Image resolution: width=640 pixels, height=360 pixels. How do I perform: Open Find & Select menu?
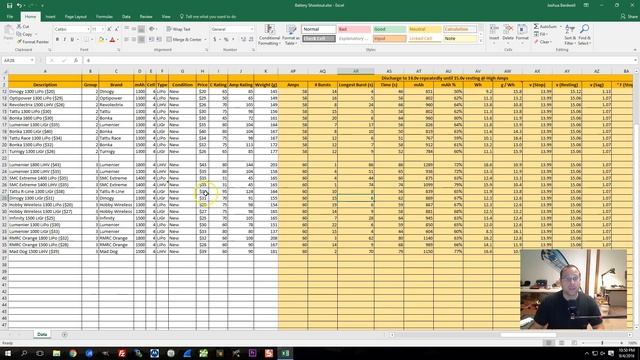[584, 34]
